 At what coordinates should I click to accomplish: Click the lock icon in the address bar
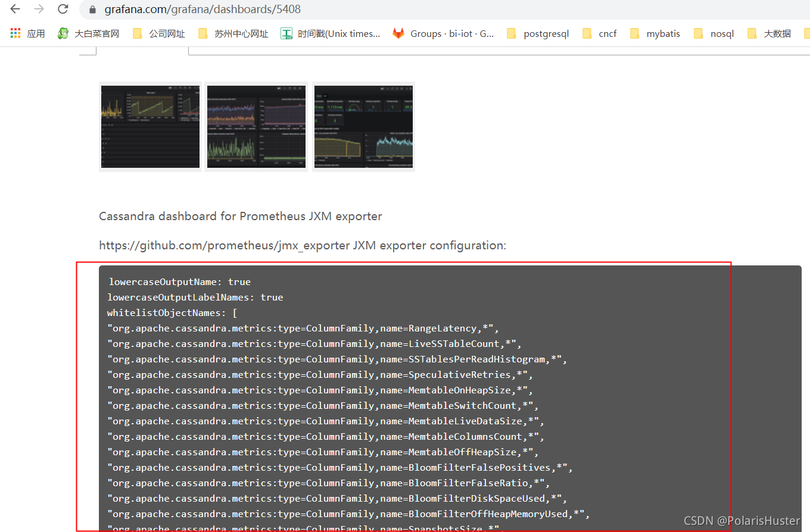coord(92,10)
